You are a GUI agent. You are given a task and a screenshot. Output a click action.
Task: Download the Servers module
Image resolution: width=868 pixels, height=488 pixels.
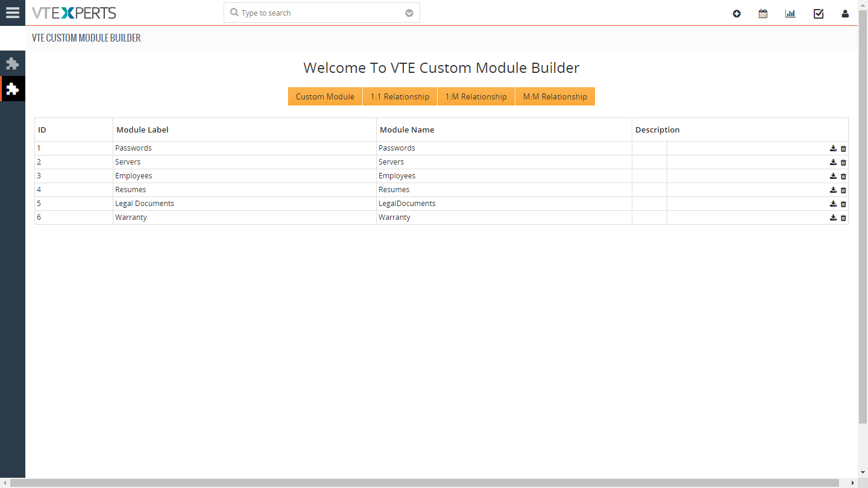(833, 162)
